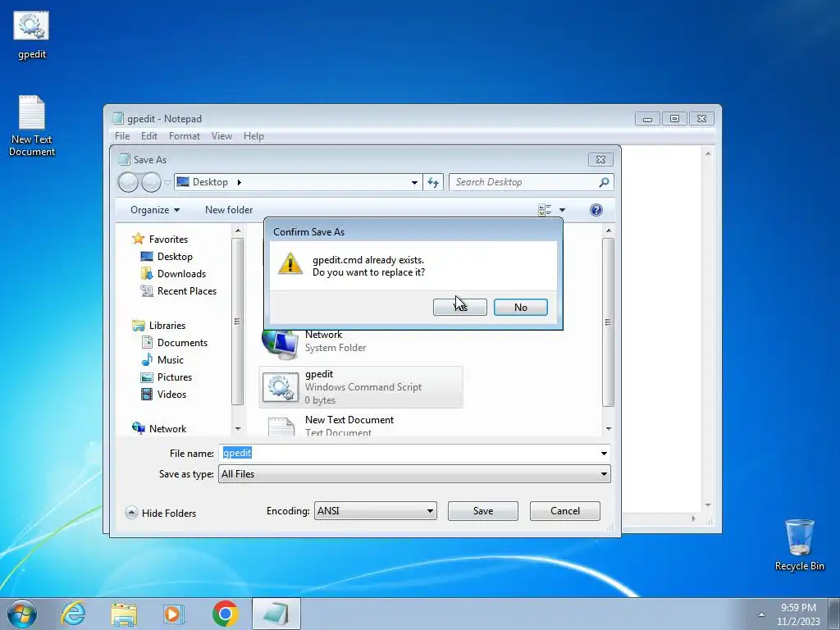Choose No in Confirm Save As
The height and width of the screenshot is (630, 840).
(520, 307)
